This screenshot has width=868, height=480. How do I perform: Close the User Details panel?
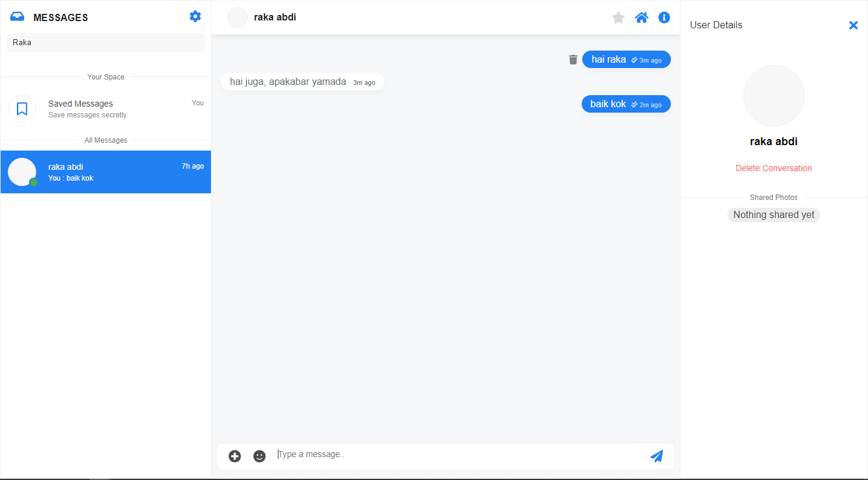click(854, 25)
